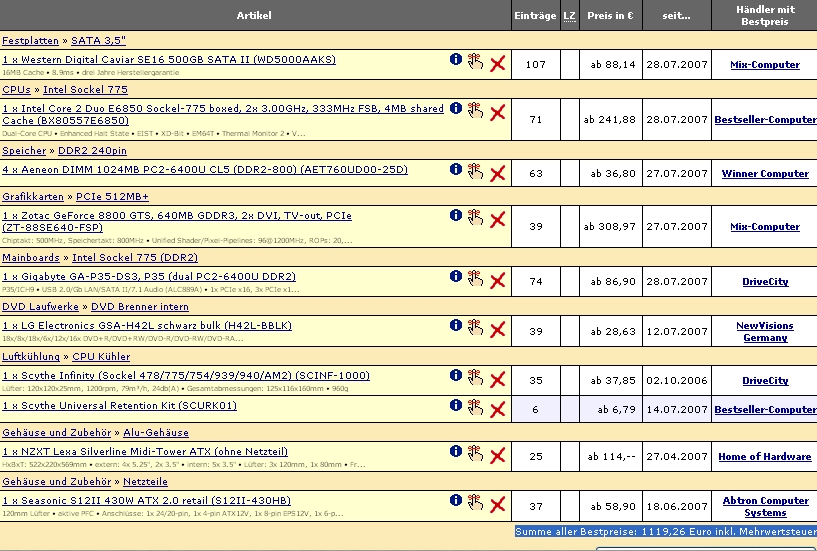Open the DVD Laufwerke category link
Viewport: 817px width, 551px height.
(x=40, y=307)
